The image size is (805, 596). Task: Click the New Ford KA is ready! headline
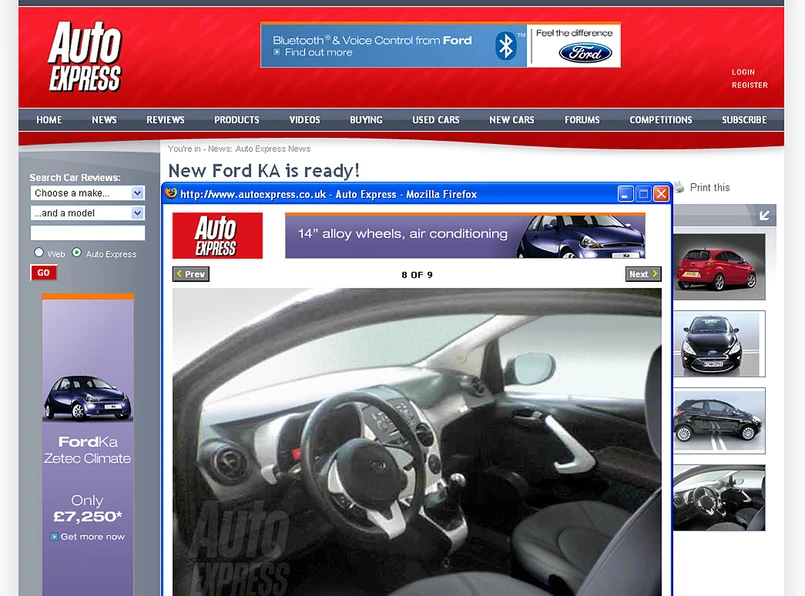coord(264,171)
